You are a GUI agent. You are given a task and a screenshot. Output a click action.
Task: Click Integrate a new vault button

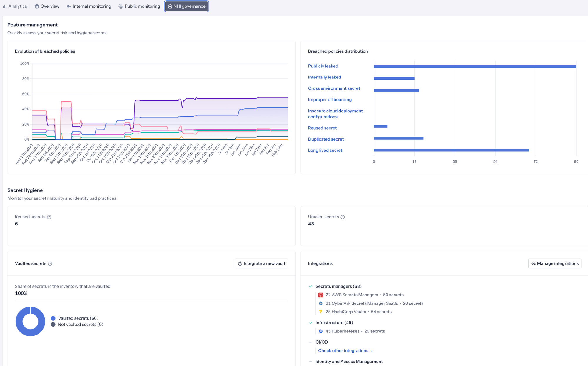tap(261, 263)
